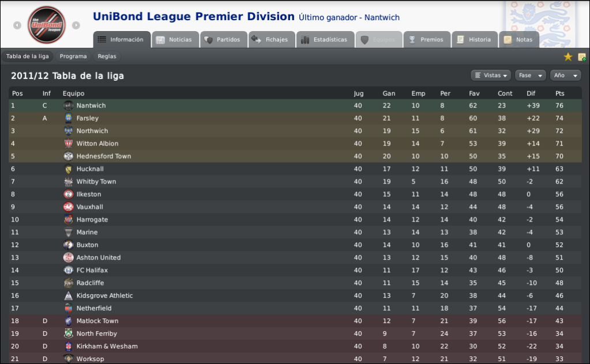Click the yellow favorite star icon
The width and height of the screenshot is (590, 364).
click(568, 57)
